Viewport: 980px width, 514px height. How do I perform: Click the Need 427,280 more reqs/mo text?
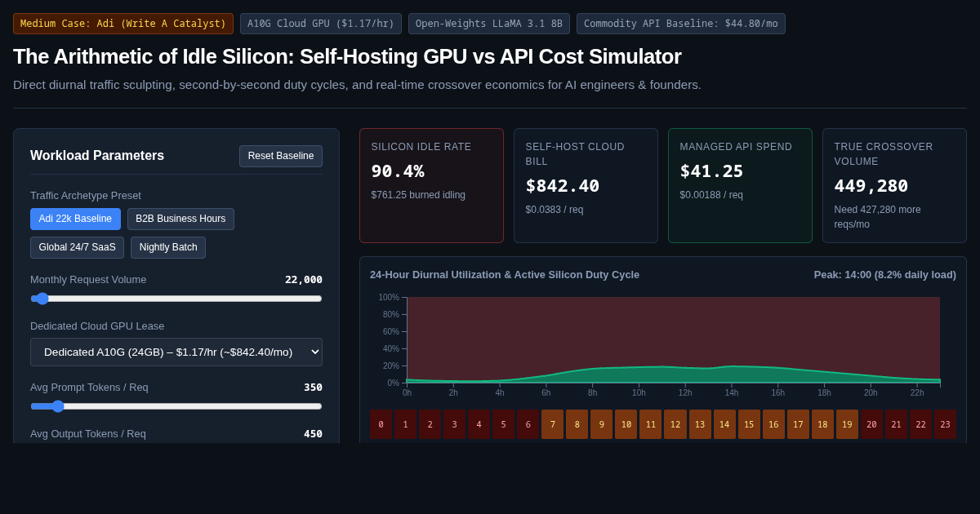877,217
